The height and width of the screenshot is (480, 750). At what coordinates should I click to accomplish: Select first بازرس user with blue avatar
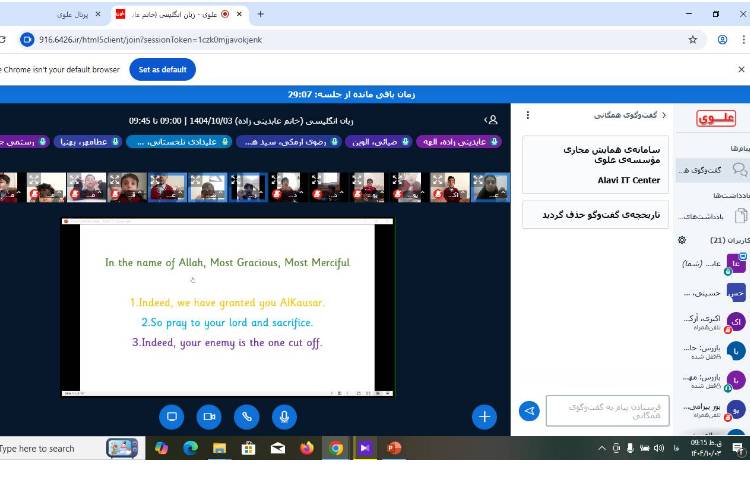click(713, 351)
